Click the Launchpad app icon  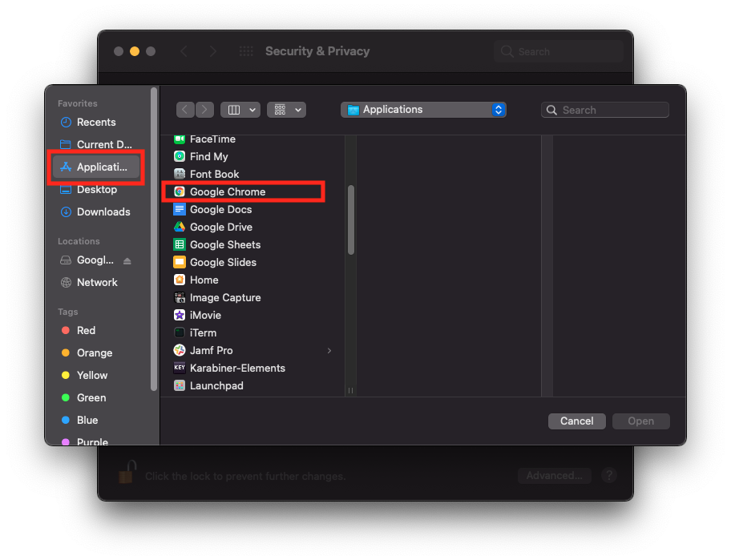(180, 386)
